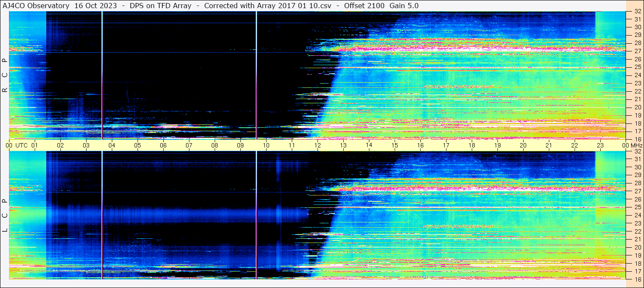Click the 20 MHz label on upper scale
644x288 pixels.
click(x=637, y=107)
